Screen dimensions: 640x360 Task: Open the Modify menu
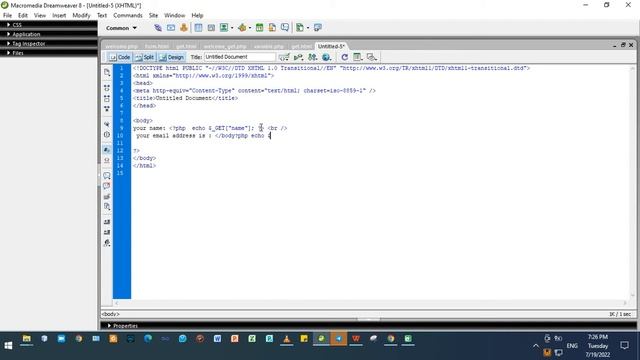(x=81, y=16)
